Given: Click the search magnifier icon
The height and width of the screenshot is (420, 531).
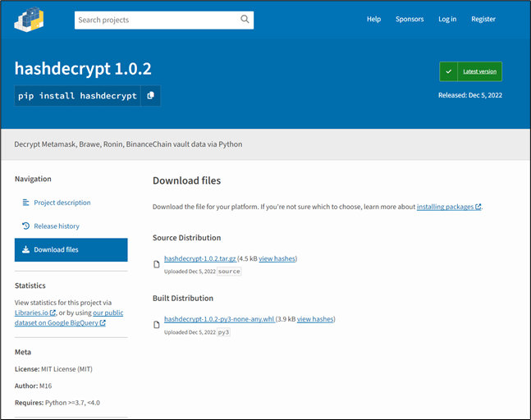Looking at the screenshot, I should click(x=245, y=20).
